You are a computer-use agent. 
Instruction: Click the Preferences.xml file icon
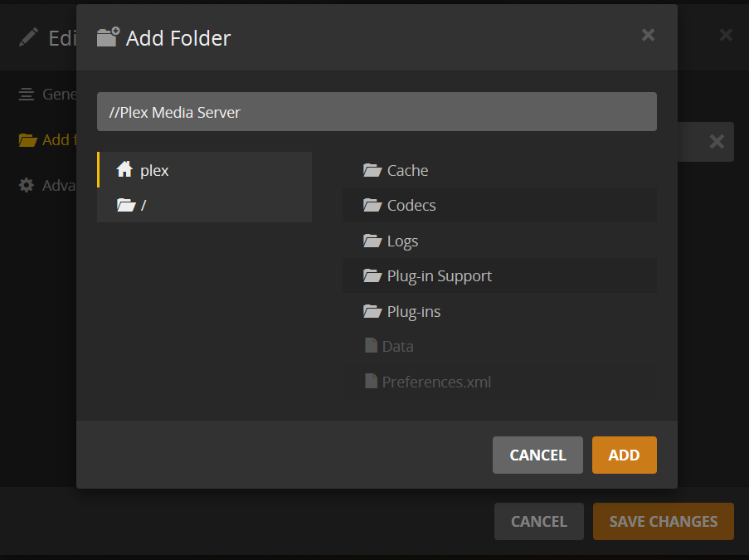point(371,382)
